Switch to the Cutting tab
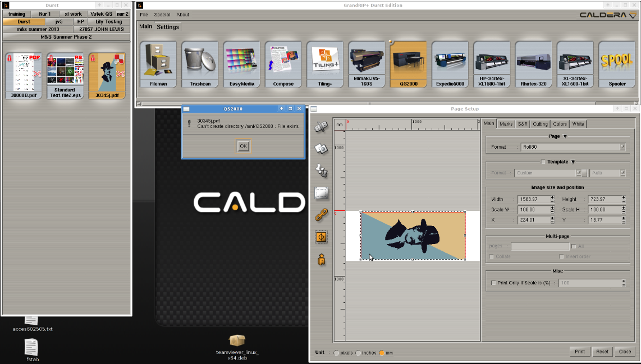641x364 pixels. pyautogui.click(x=540, y=124)
